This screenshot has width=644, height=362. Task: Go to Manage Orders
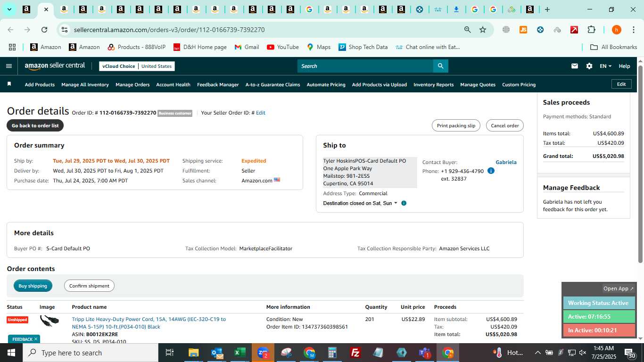[132, 84]
